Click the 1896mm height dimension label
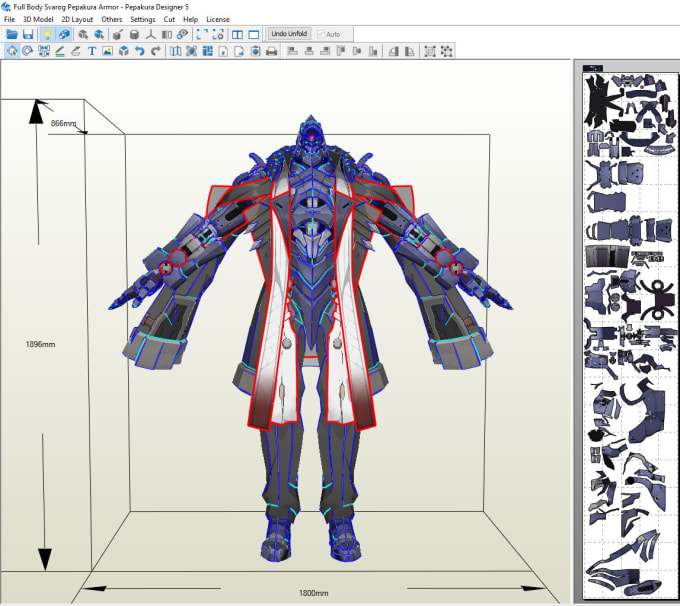The height and width of the screenshot is (606, 680). (40, 344)
